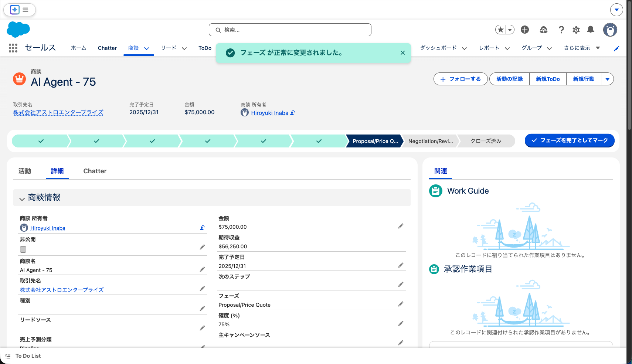Edit the リードソース field pencil

203,328
